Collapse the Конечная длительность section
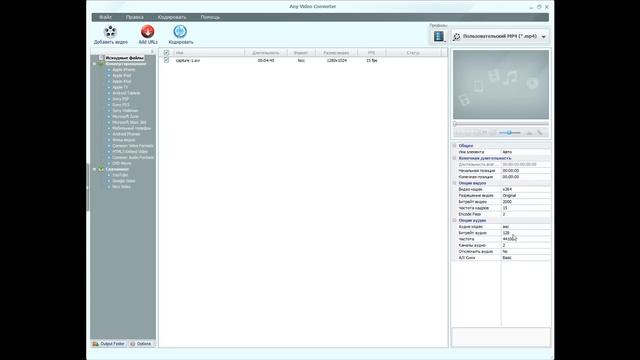 (x=454, y=158)
